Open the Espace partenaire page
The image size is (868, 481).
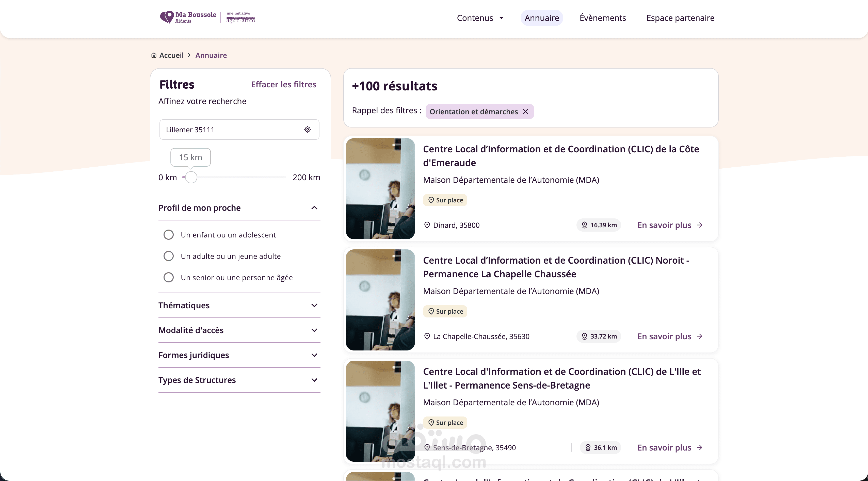[x=680, y=18]
